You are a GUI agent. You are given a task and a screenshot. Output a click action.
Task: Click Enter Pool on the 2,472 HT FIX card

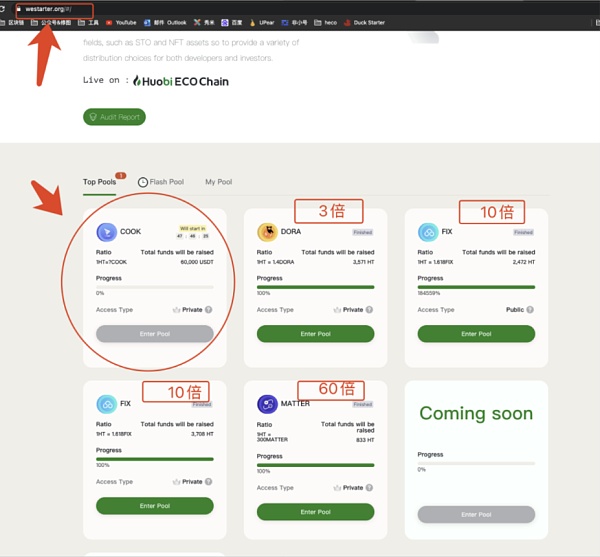pyautogui.click(x=476, y=334)
